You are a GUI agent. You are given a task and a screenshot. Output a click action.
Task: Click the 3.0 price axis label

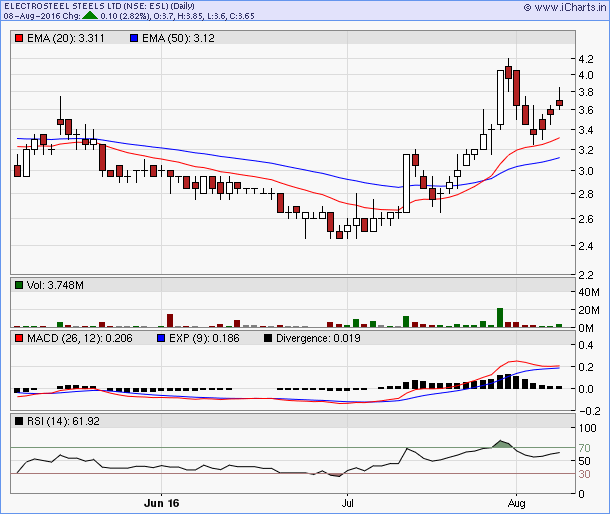(586, 171)
